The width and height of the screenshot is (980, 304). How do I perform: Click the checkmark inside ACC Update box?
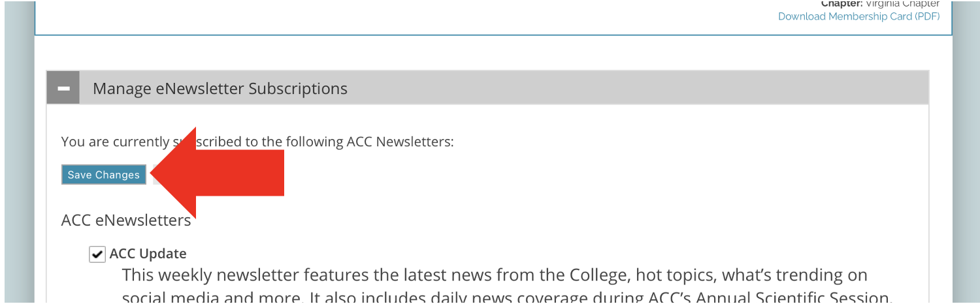pyautogui.click(x=97, y=254)
